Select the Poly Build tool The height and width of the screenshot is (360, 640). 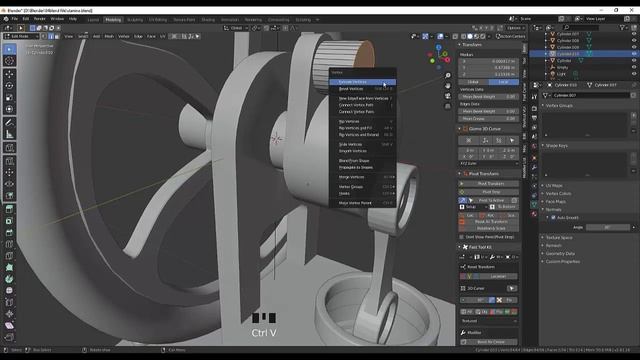tap(9, 267)
